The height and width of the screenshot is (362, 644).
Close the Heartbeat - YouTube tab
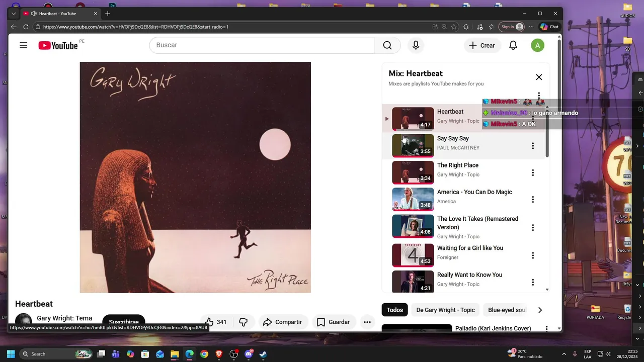pyautogui.click(x=96, y=14)
